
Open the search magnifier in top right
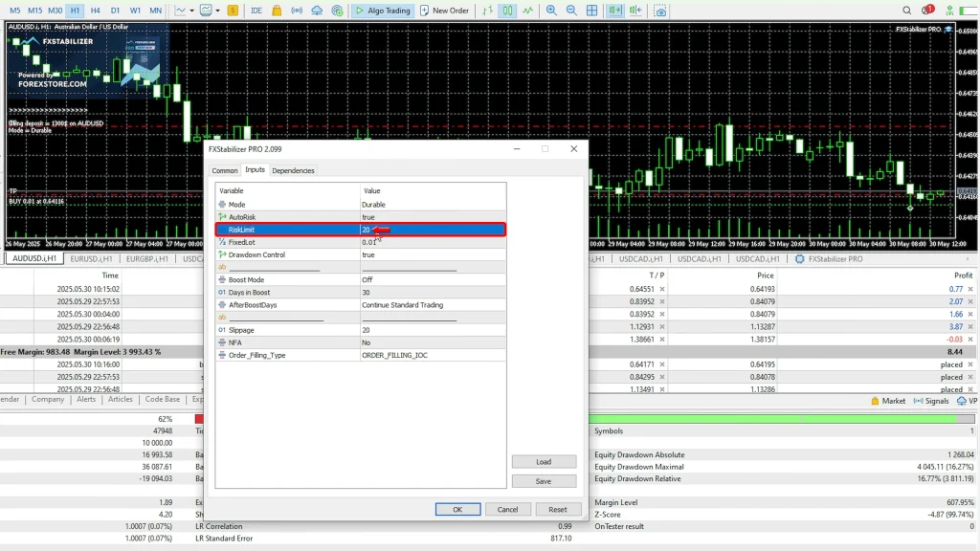[907, 11]
